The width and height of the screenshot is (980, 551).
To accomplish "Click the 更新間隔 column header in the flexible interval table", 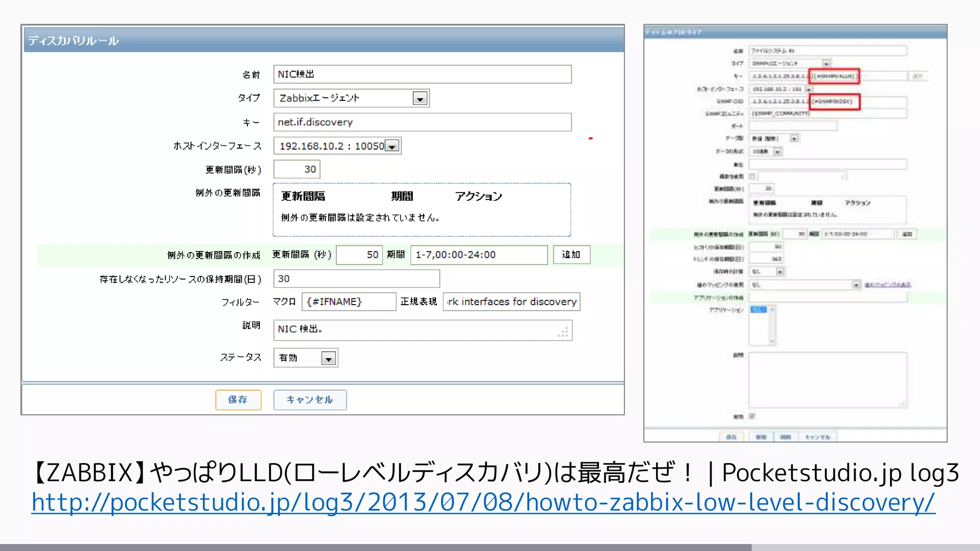I will [303, 196].
